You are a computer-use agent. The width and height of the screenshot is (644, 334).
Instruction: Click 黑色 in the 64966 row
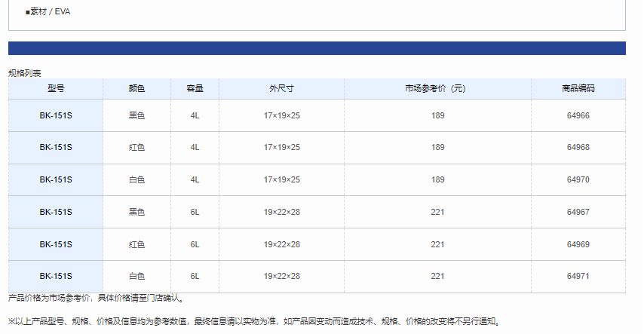tap(136, 115)
